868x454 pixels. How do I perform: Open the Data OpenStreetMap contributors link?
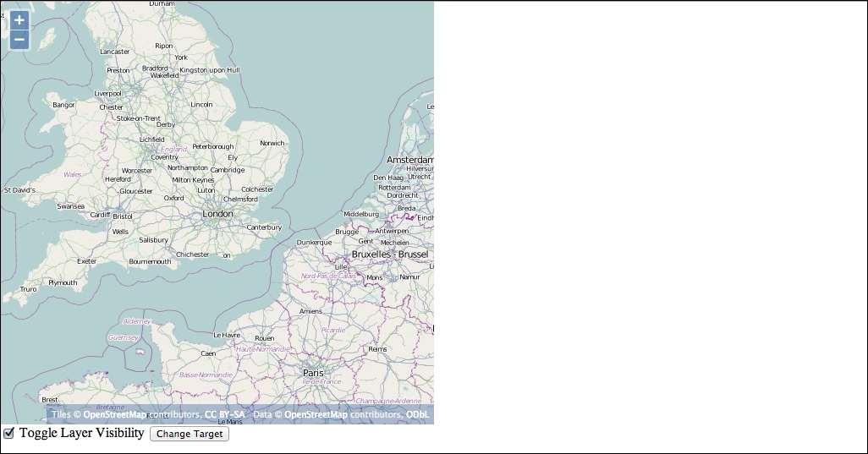(x=316, y=415)
